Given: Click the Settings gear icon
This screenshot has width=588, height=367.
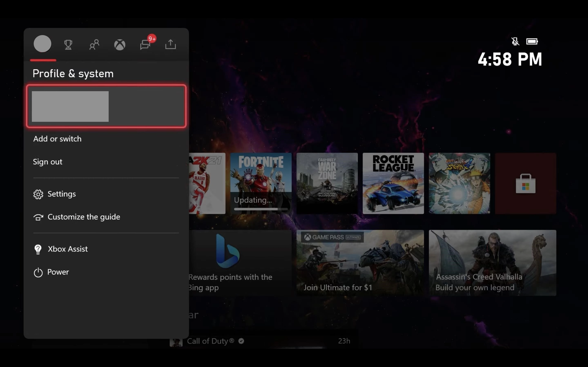Looking at the screenshot, I should pos(38,194).
